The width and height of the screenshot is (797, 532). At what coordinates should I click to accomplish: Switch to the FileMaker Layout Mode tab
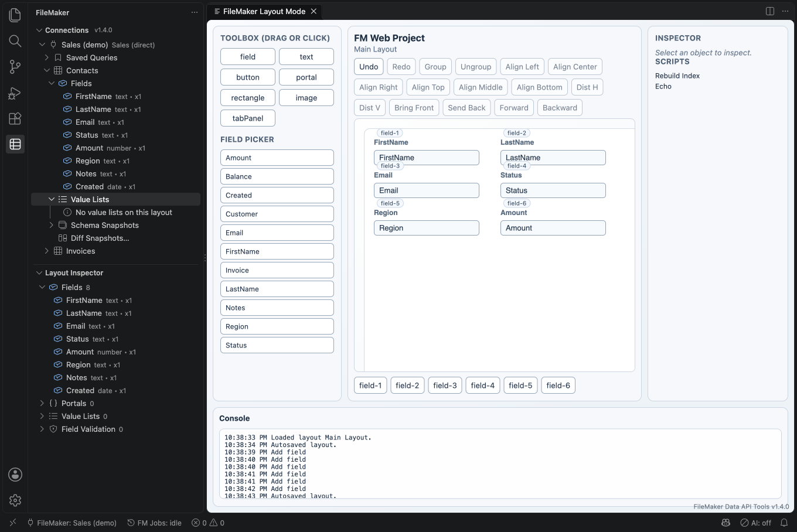(264, 11)
